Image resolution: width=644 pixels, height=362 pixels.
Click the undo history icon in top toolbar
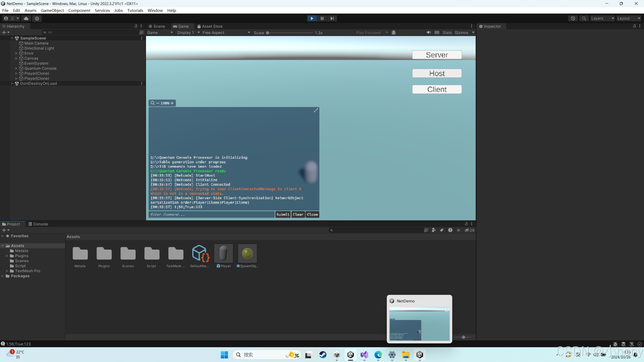coord(573,18)
